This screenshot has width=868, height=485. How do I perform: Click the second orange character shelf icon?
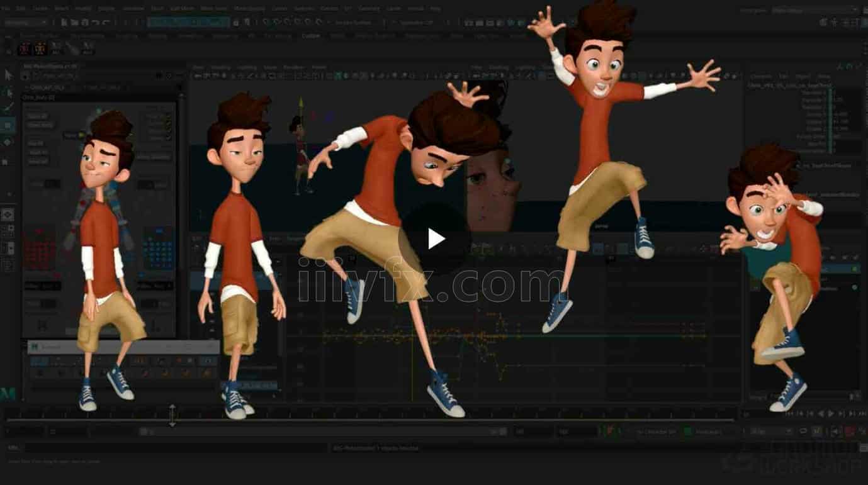(x=41, y=48)
